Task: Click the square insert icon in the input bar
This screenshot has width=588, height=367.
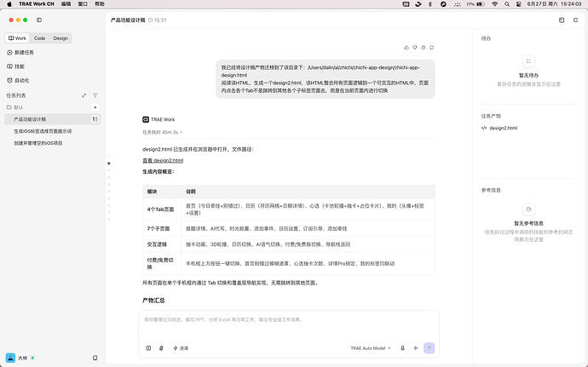Action: coord(148,348)
